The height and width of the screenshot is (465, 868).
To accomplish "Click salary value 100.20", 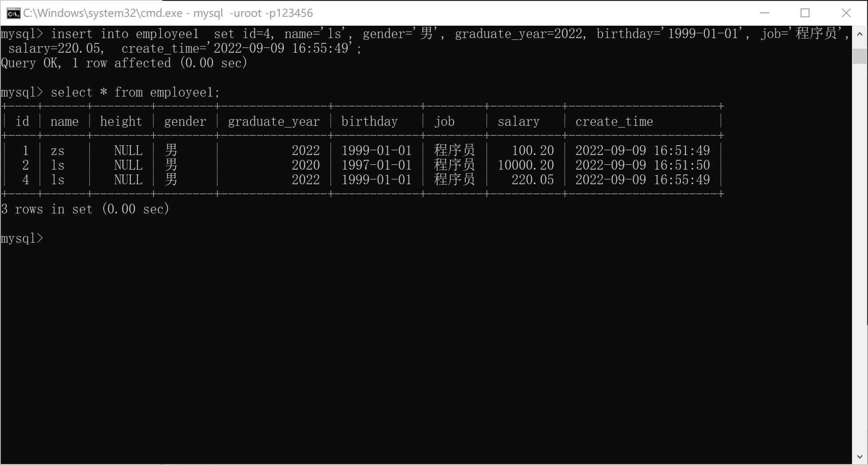I will tap(533, 151).
